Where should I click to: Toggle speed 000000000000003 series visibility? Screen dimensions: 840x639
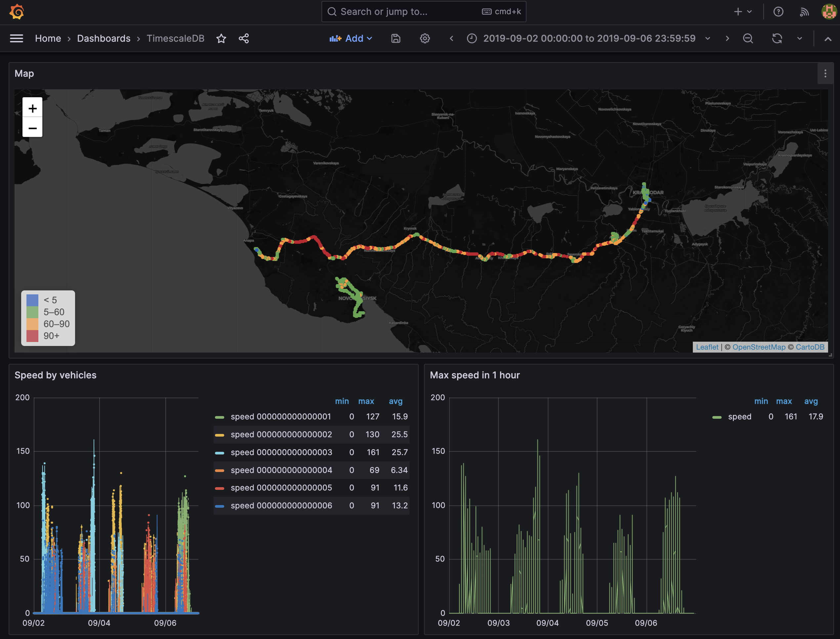pos(281,452)
